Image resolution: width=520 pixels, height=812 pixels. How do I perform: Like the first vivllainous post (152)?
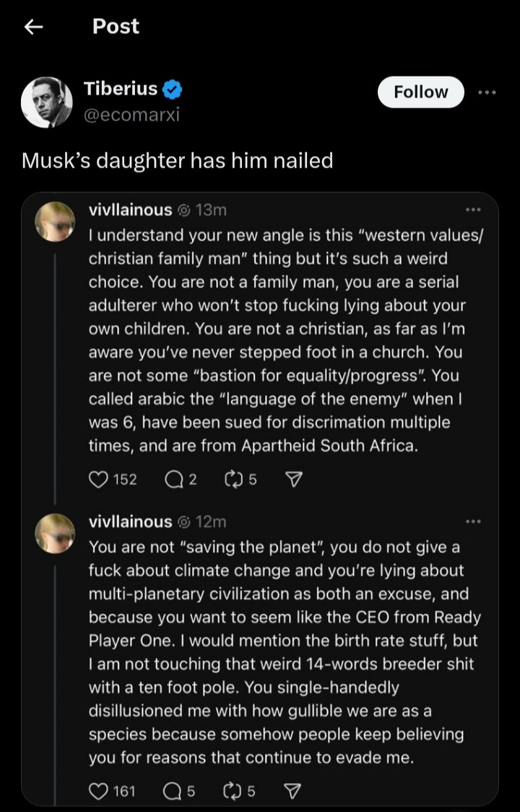point(97,479)
